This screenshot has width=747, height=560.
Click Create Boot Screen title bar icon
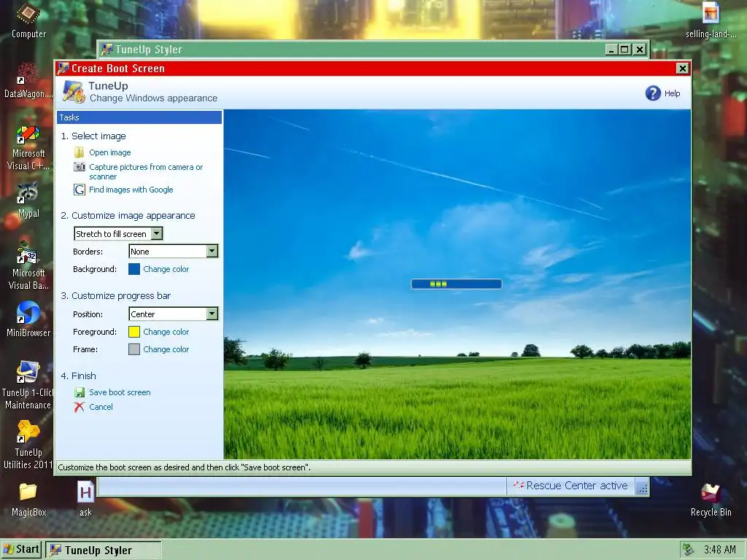pos(63,68)
